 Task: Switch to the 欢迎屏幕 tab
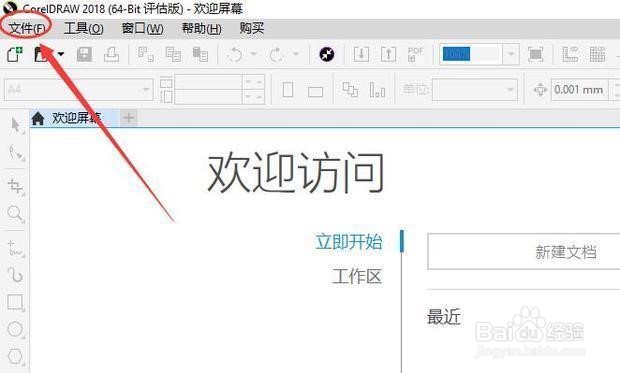click(x=74, y=118)
